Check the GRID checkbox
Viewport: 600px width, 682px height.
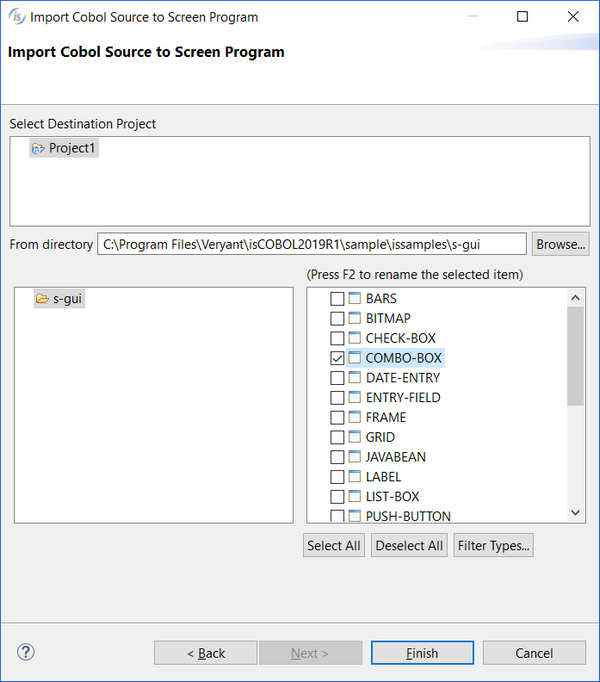tap(337, 437)
